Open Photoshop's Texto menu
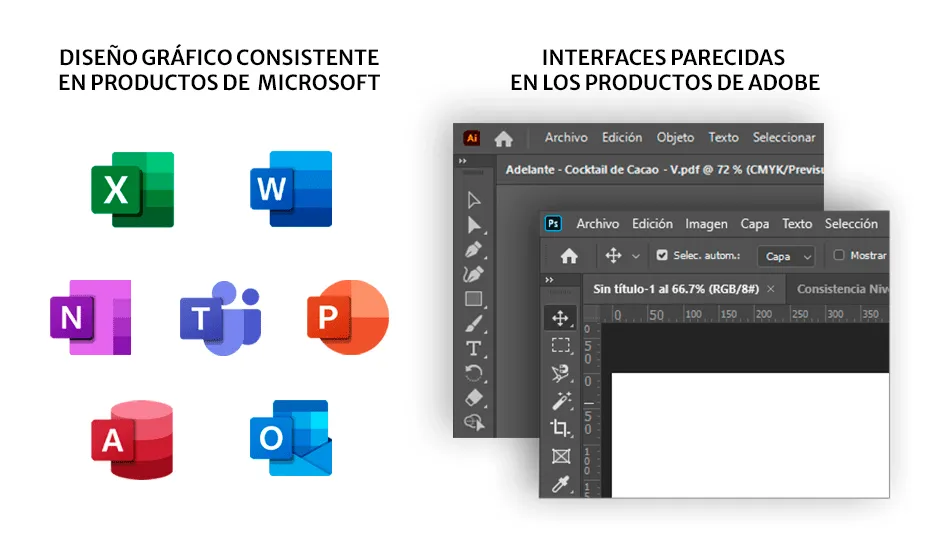 tap(797, 224)
